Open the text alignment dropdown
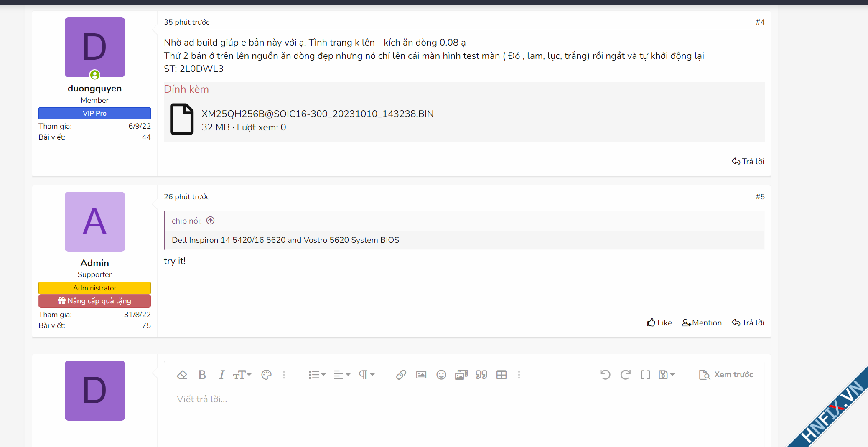 pyautogui.click(x=341, y=375)
